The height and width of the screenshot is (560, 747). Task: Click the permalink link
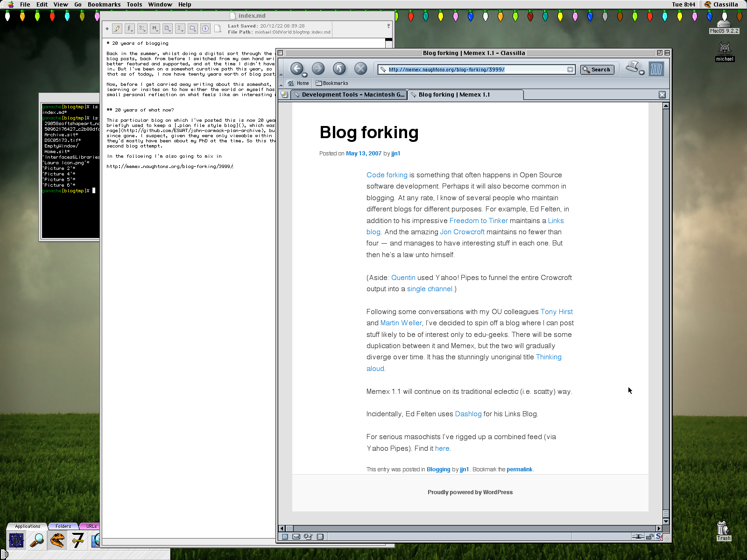point(519,469)
